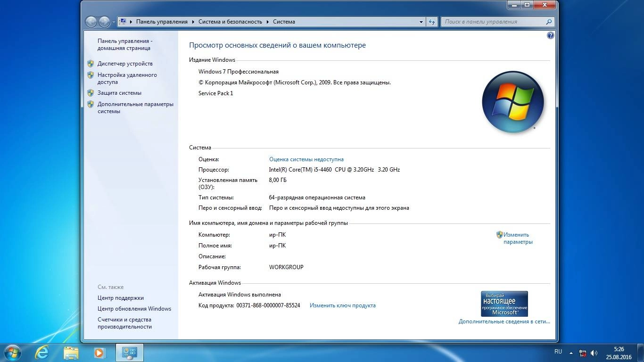Screen dimensions: 644x362
Task: Click 64-разрядная операционная система text
Action: [x=317, y=197]
